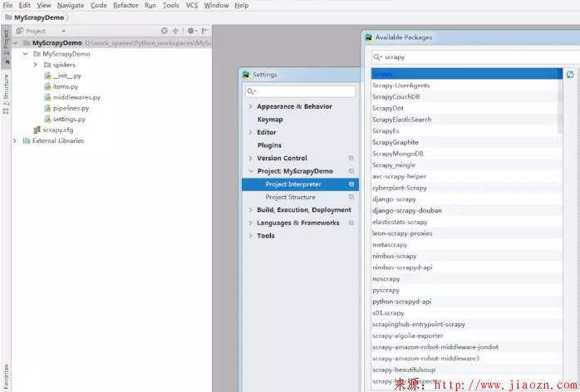Select the Plugins settings entry
The width and height of the screenshot is (580, 392).
coord(269,145)
